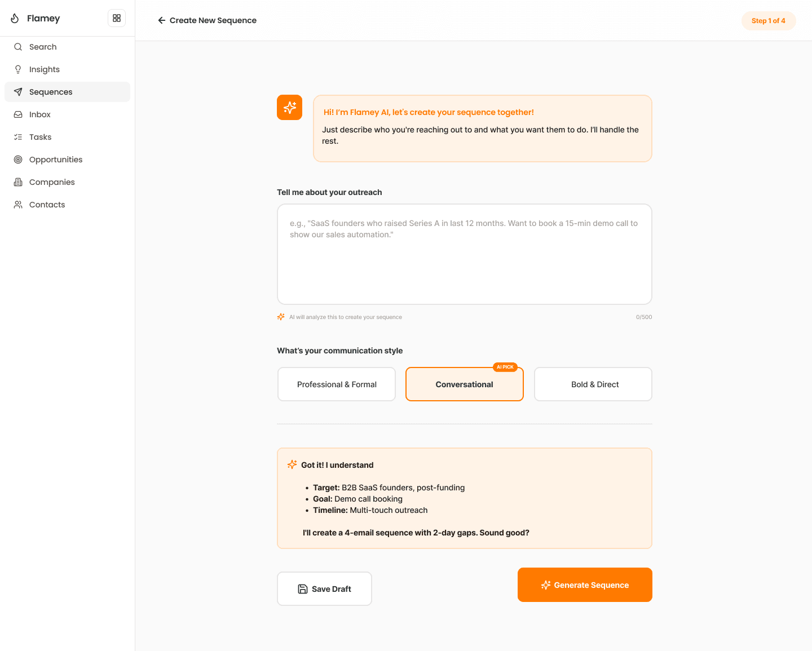Choose the Bold & Direct style option

(593, 384)
